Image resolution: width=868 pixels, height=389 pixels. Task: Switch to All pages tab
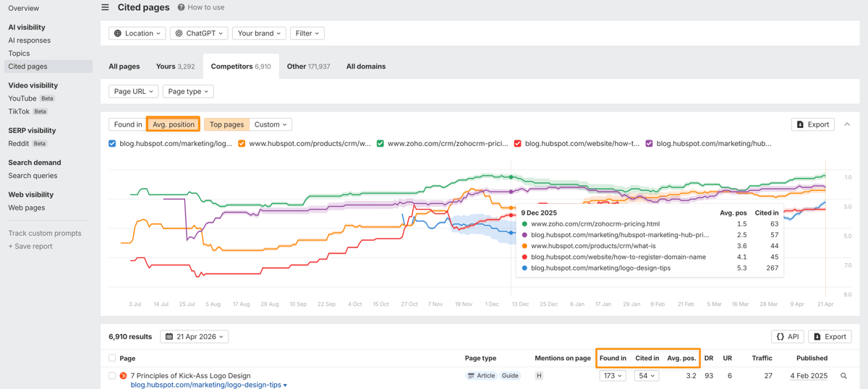coord(124,67)
